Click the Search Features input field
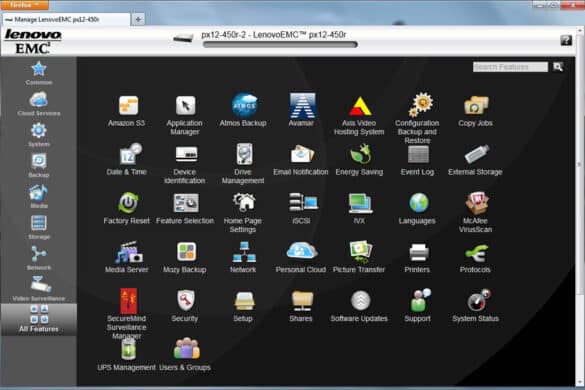This screenshot has width=585, height=390. coord(510,67)
